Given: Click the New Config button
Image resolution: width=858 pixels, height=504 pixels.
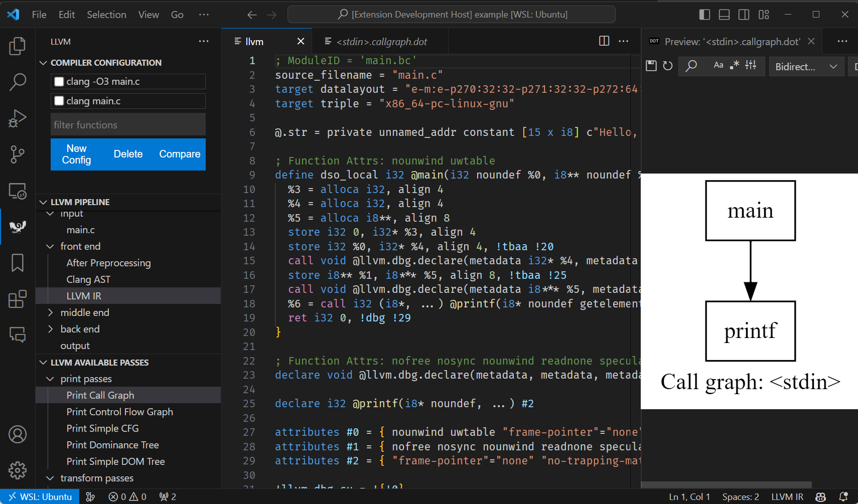Looking at the screenshot, I should coord(76,154).
